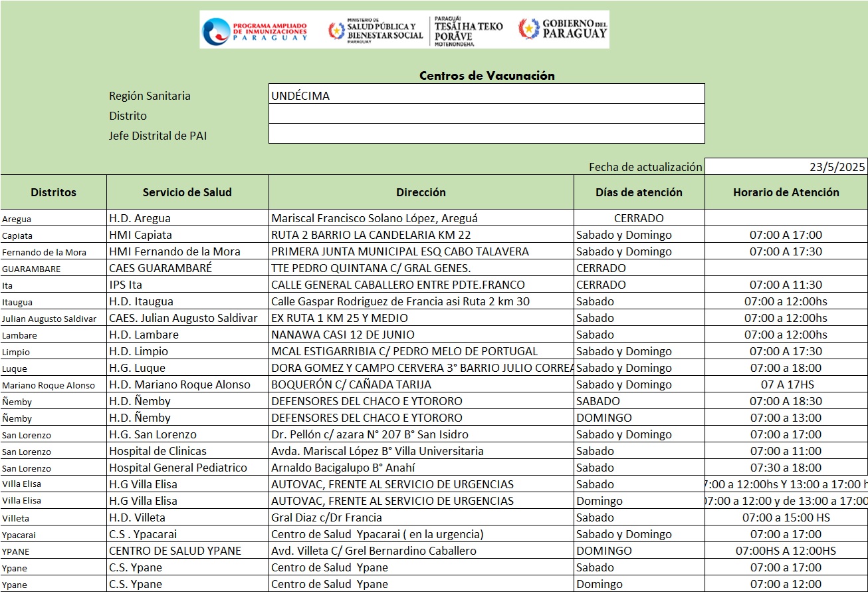Select the IPS Ita cell
Screen dimensions: 868x592
[x=187, y=285]
